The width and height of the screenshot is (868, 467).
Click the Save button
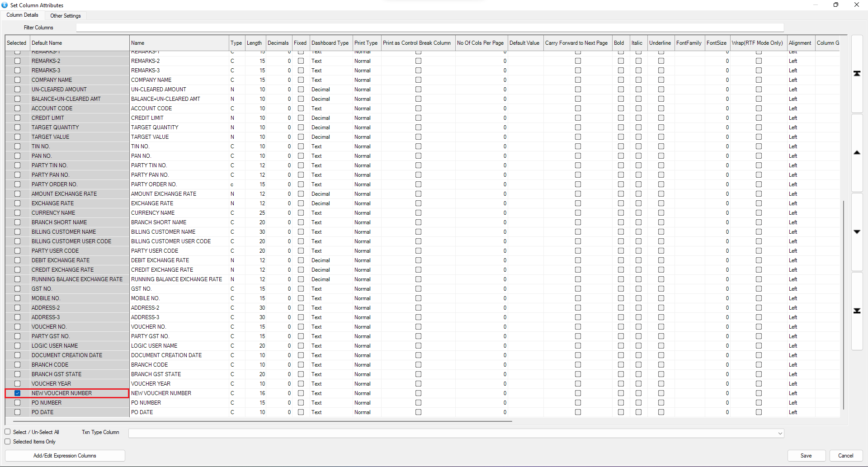click(x=806, y=456)
